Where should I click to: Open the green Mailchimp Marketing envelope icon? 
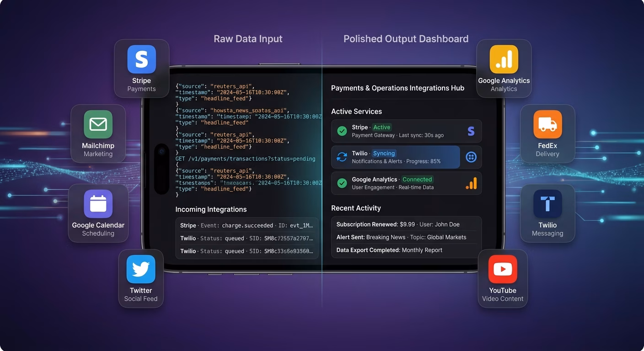click(98, 124)
